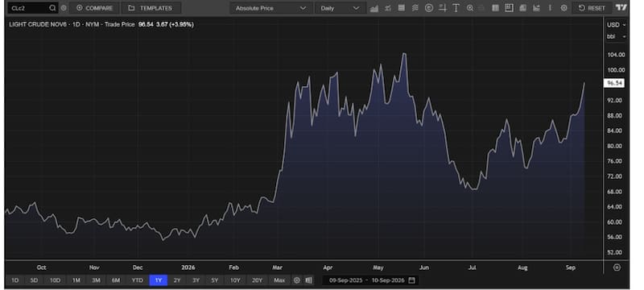Click the TradingView logo icon
644x290 pixels.
pos(621,8)
